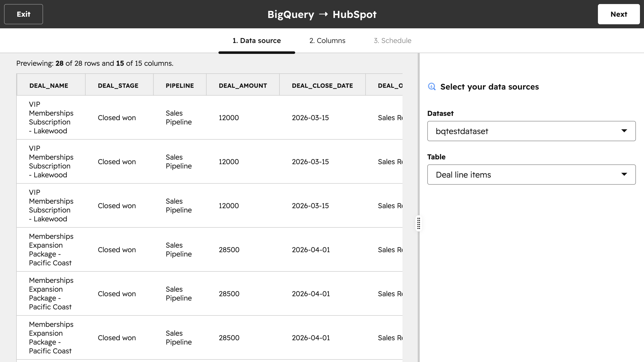
Task: Open the Dataset dropdown bqtestdataset
Action: tap(531, 131)
